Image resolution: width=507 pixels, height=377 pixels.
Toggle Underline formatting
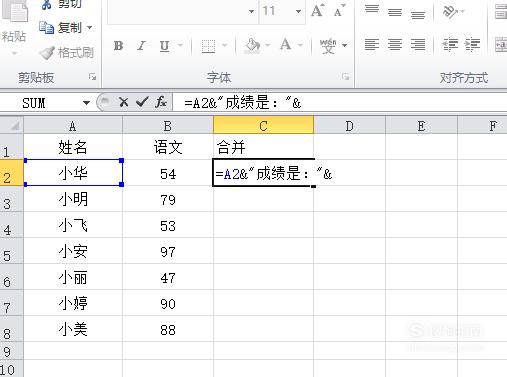click(164, 45)
